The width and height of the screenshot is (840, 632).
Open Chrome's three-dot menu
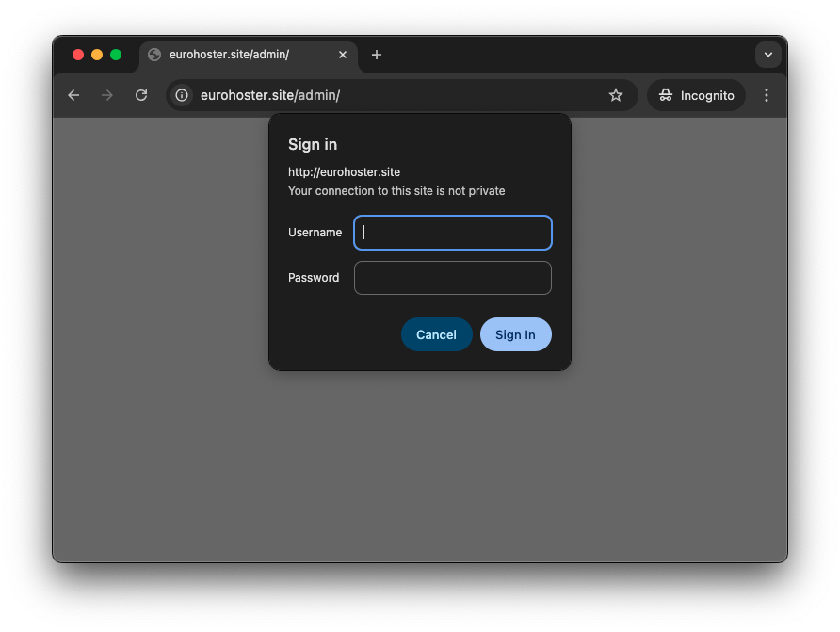tap(767, 95)
